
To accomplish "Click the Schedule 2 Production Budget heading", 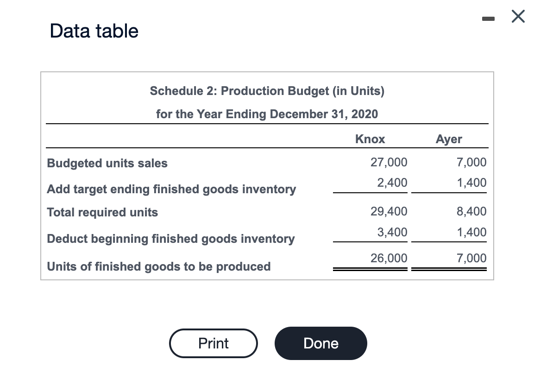I will click(x=267, y=91).
